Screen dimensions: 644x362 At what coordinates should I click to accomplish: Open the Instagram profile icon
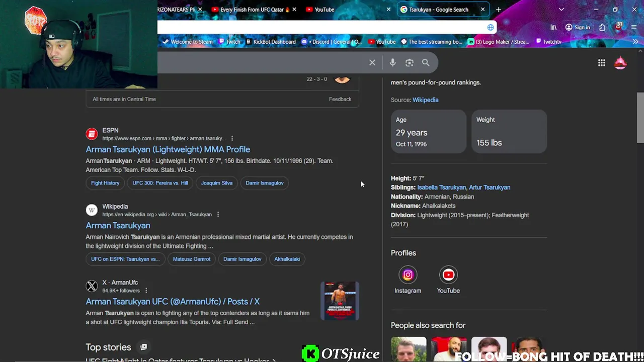(408, 275)
